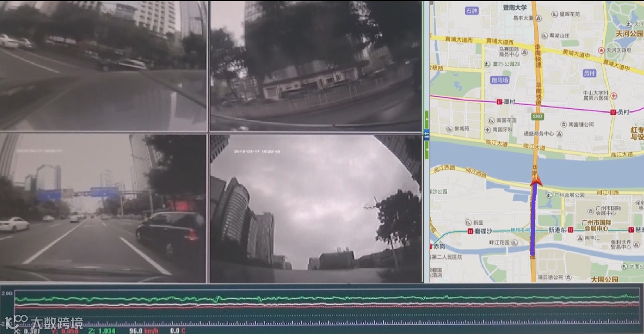Open the bottom-left front road camera feed
The height and width of the screenshot is (334, 644).
[103, 209]
